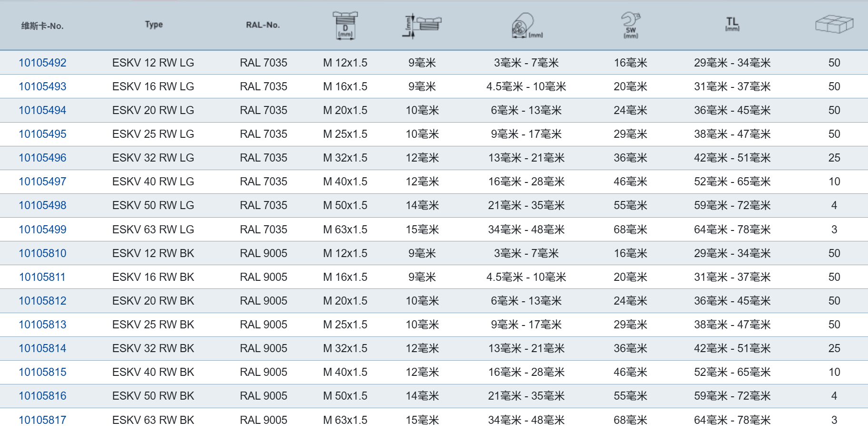Click the packaging unit box icon
The image size is (868, 431).
834,24
